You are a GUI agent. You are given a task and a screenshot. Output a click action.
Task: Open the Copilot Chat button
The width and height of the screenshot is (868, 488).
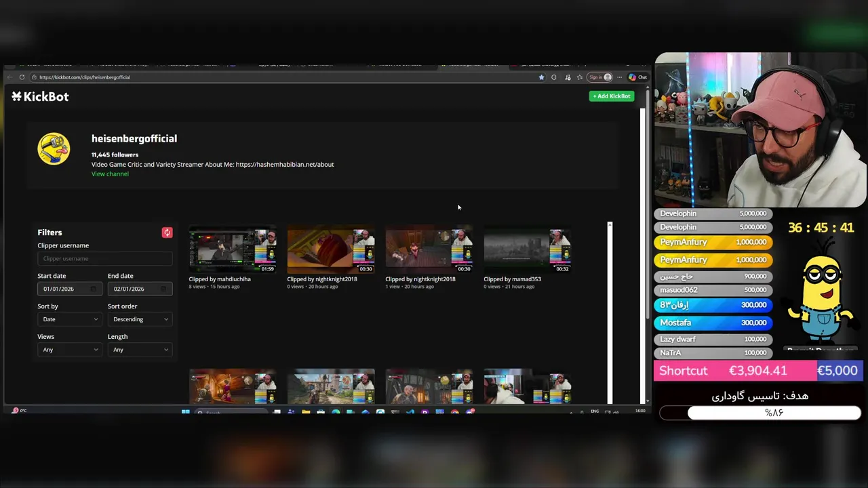637,77
